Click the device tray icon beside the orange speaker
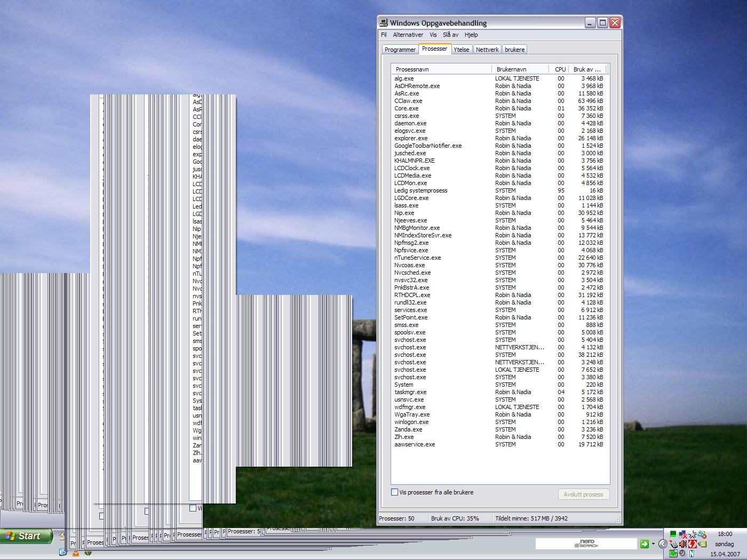Image resolution: width=747 pixels, height=560 pixels. click(x=673, y=544)
